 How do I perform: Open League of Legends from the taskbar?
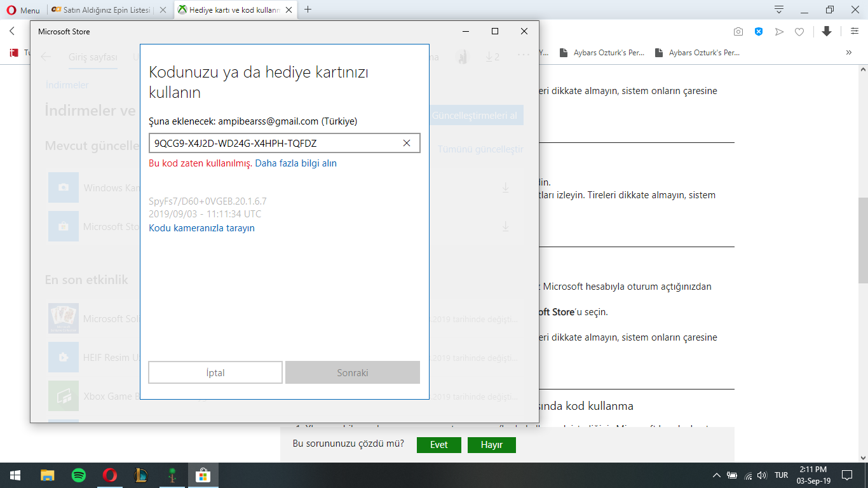coord(141,475)
